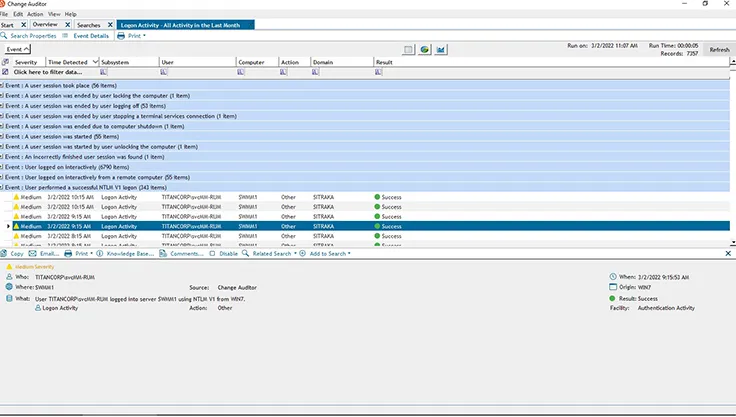Sort by the Severity column header

(x=26, y=62)
